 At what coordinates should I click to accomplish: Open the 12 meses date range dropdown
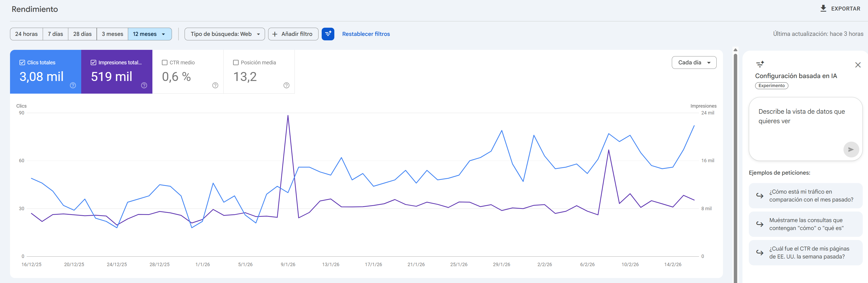pyautogui.click(x=150, y=34)
